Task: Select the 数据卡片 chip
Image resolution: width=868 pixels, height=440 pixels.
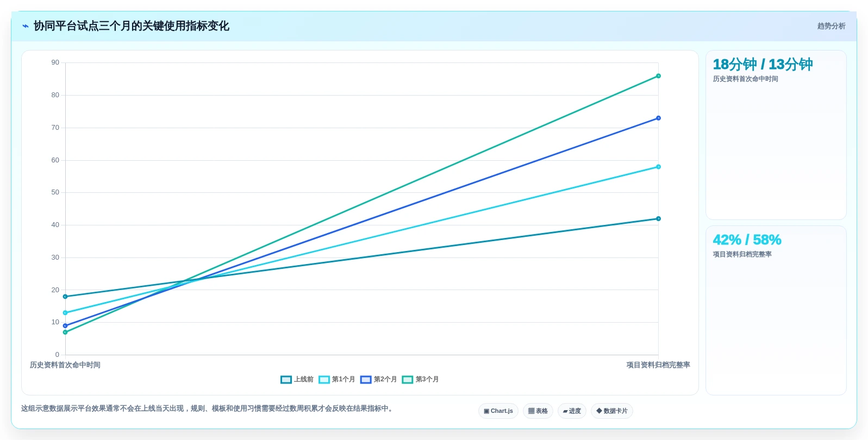Action: point(612,411)
